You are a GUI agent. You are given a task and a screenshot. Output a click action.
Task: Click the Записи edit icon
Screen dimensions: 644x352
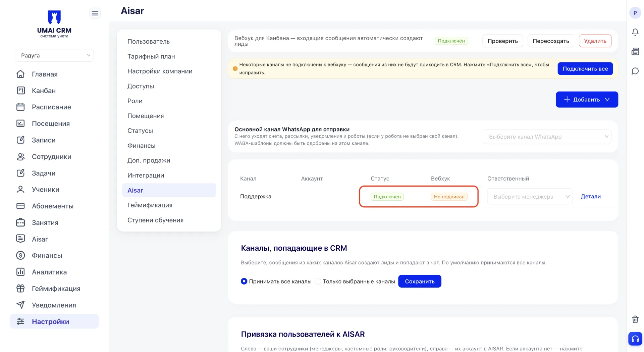click(x=20, y=140)
